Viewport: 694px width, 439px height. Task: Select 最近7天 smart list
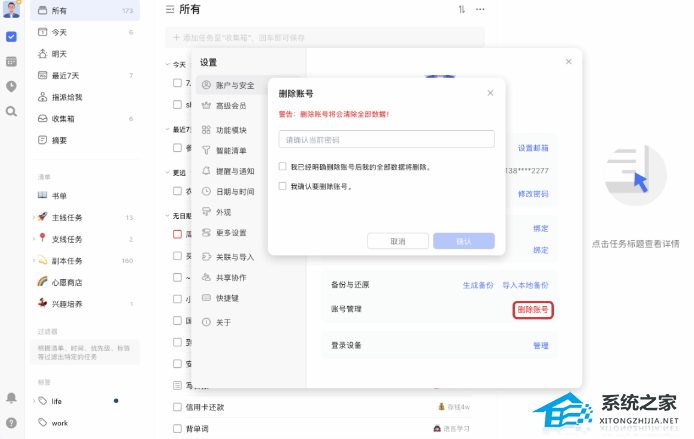[85, 76]
